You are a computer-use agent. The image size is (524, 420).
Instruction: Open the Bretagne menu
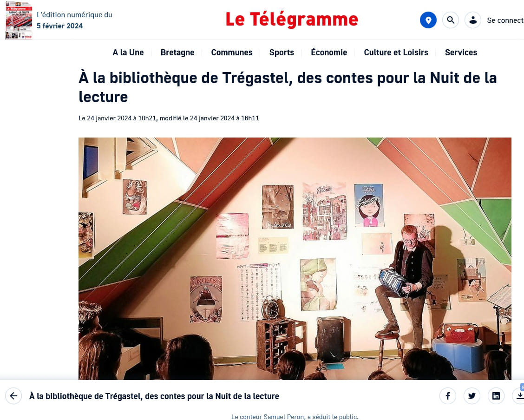click(x=177, y=52)
